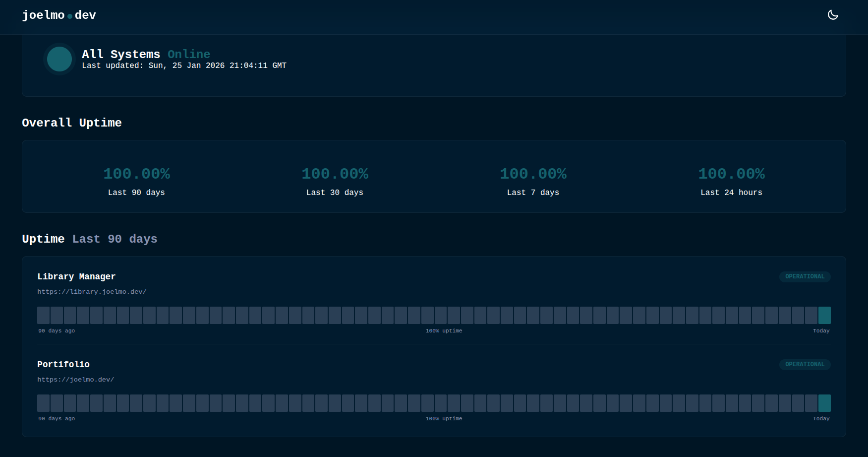Select the Last 24 hours uptime stat
Viewport: 868px width, 457px height.
(731, 174)
